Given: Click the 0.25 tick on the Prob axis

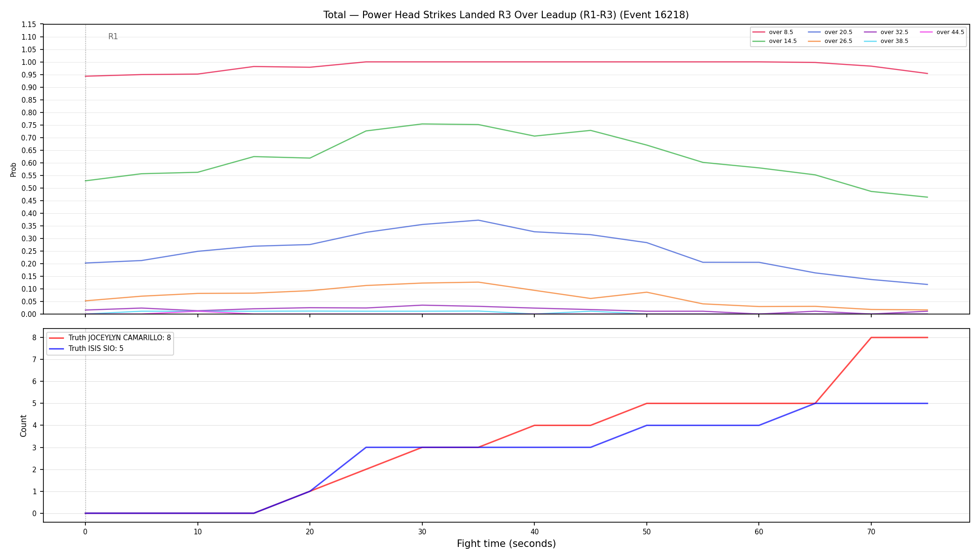Looking at the screenshot, I should coord(29,251).
